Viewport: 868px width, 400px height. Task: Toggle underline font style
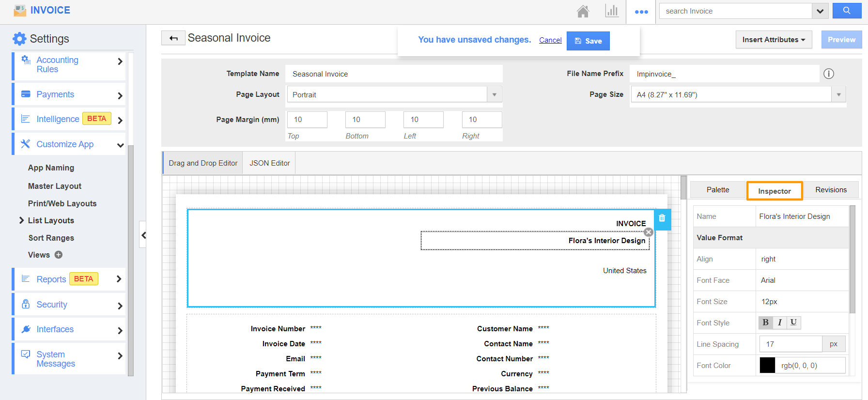[x=793, y=323]
